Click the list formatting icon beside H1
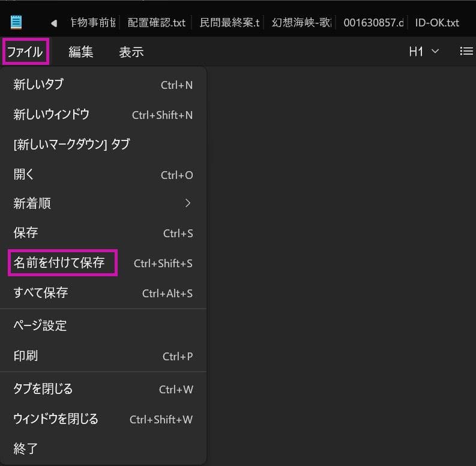 click(x=466, y=52)
